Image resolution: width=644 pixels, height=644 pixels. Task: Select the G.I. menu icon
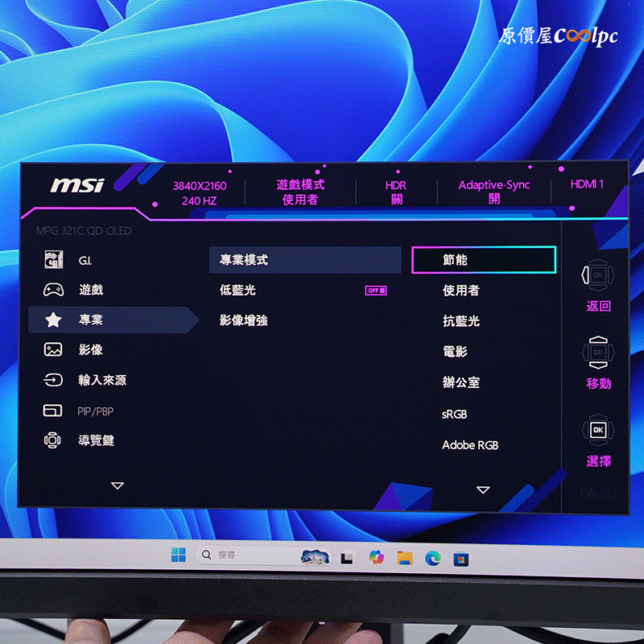(53, 259)
